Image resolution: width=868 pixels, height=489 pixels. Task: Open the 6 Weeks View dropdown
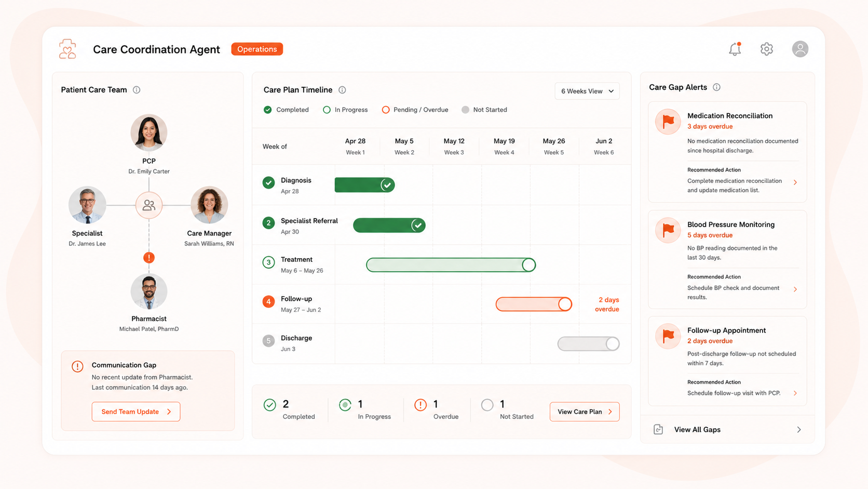(587, 91)
